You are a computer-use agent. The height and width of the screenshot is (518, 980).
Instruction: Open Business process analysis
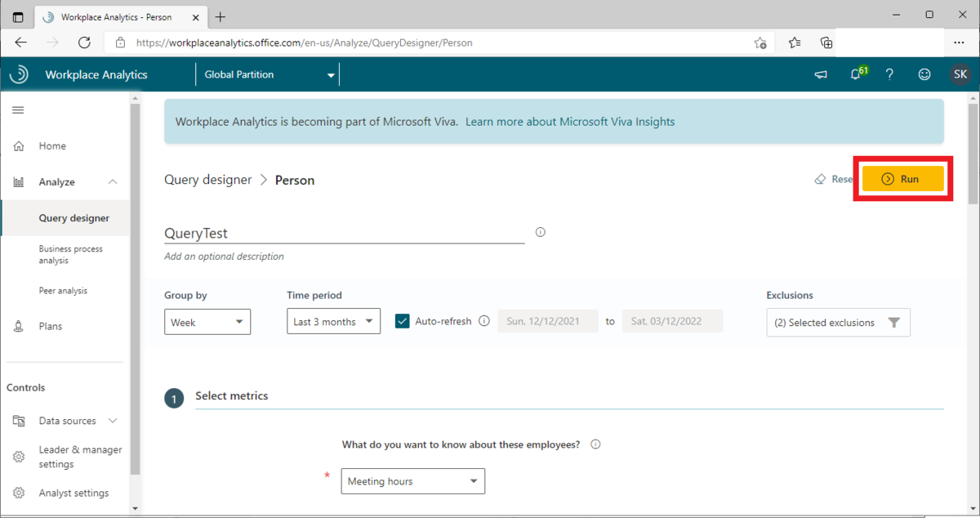pyautogui.click(x=70, y=254)
